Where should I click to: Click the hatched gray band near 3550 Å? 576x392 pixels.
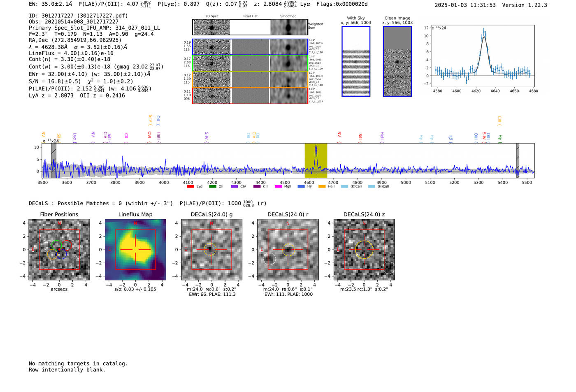(x=53, y=160)
